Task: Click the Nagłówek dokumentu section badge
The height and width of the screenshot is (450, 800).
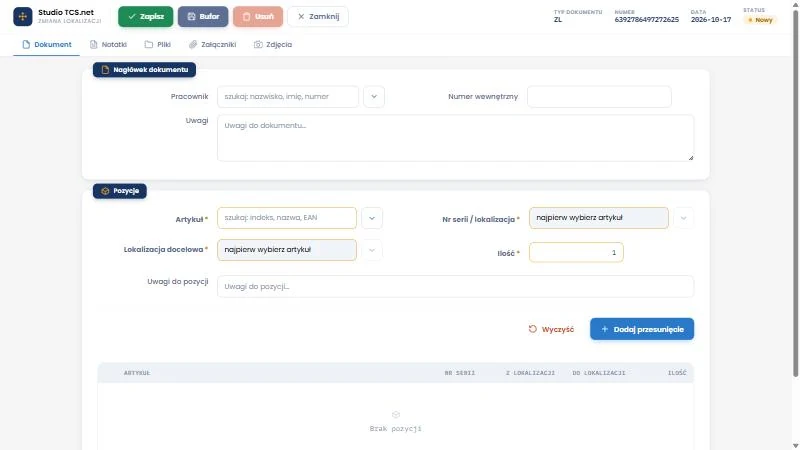Action: coord(144,69)
